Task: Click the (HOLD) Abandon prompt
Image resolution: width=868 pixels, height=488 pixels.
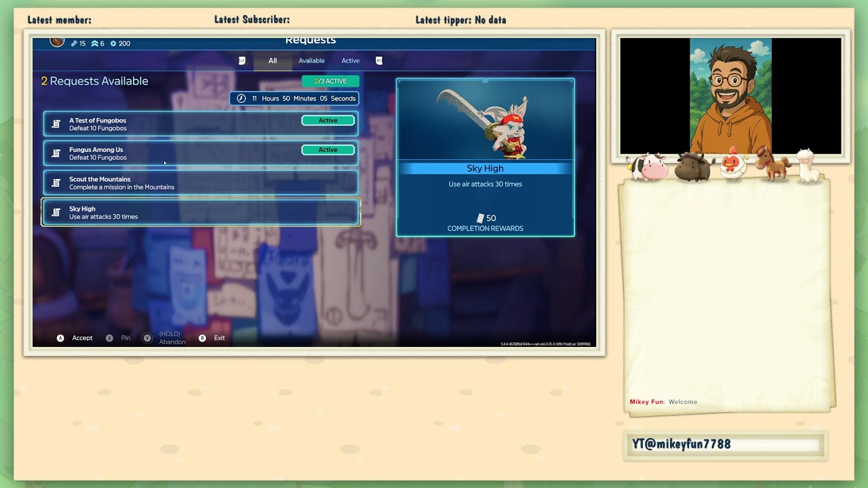Action: pyautogui.click(x=172, y=338)
